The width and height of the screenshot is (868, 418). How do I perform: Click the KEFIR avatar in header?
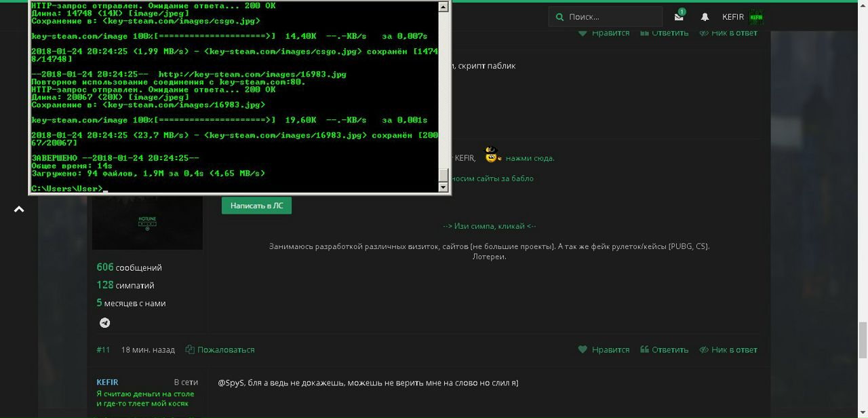click(x=756, y=17)
